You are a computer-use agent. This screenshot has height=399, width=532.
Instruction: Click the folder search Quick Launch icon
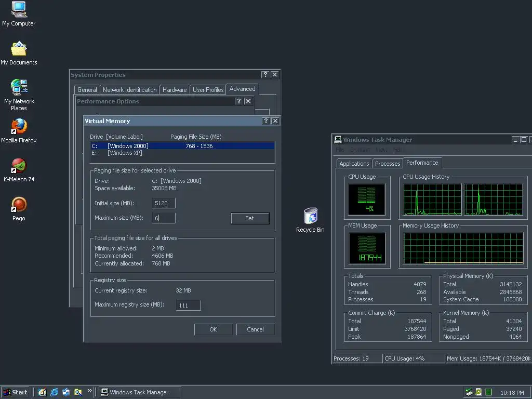click(x=78, y=392)
